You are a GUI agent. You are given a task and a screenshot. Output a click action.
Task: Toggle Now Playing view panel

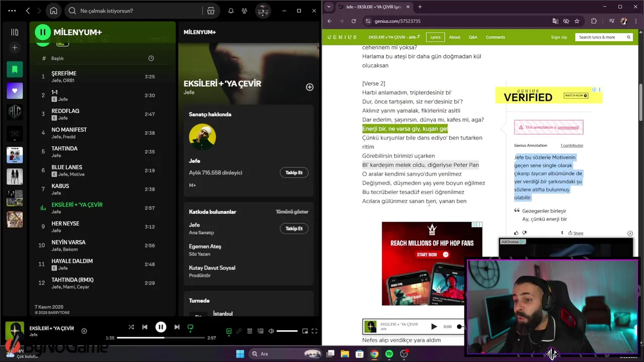229,331
